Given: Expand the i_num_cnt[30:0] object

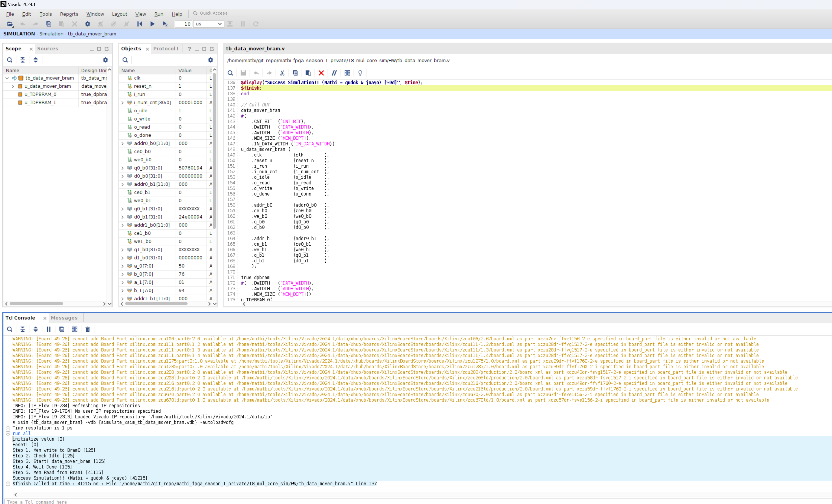Looking at the screenshot, I should click(x=123, y=103).
